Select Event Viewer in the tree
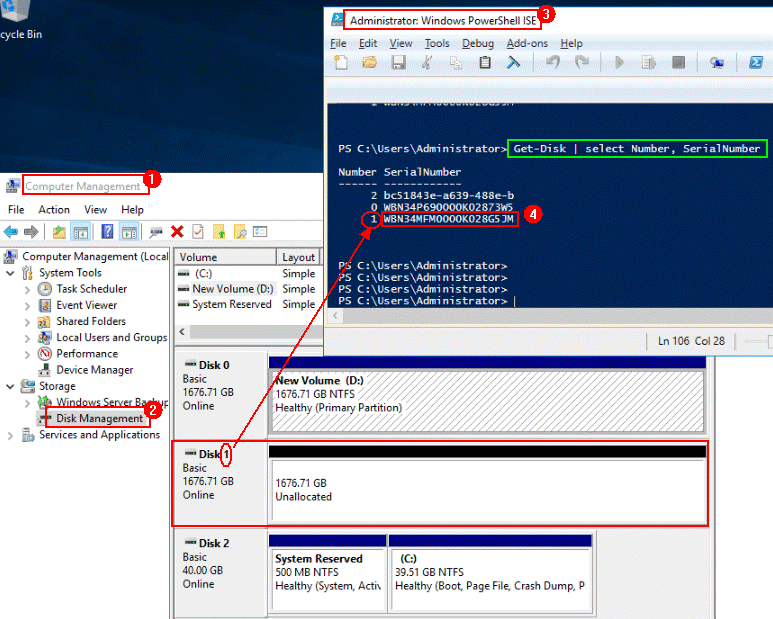This screenshot has height=619, width=773. pos(87,305)
